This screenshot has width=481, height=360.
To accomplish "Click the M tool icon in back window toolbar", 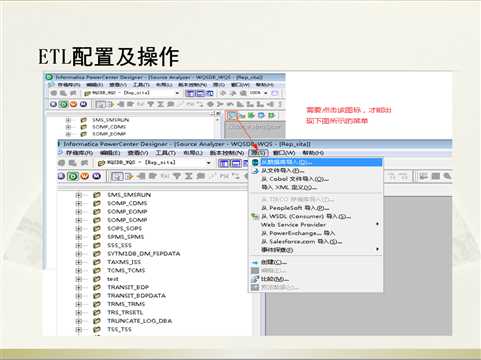I will point(83,104).
